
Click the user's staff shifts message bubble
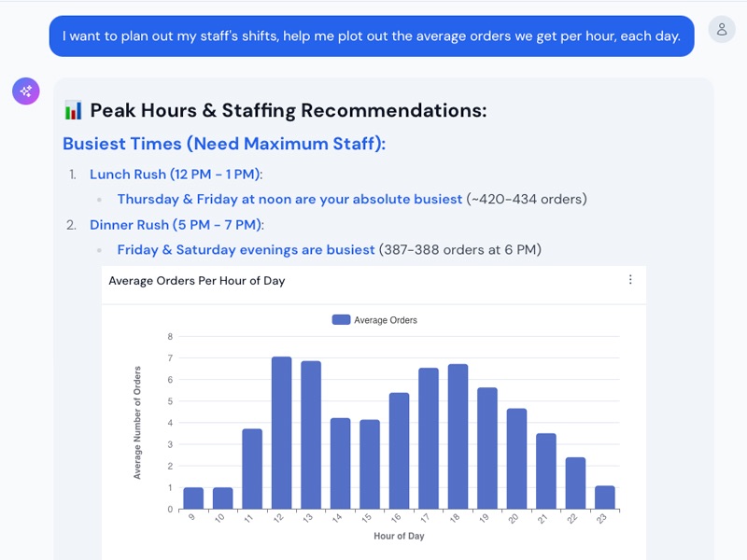point(371,36)
